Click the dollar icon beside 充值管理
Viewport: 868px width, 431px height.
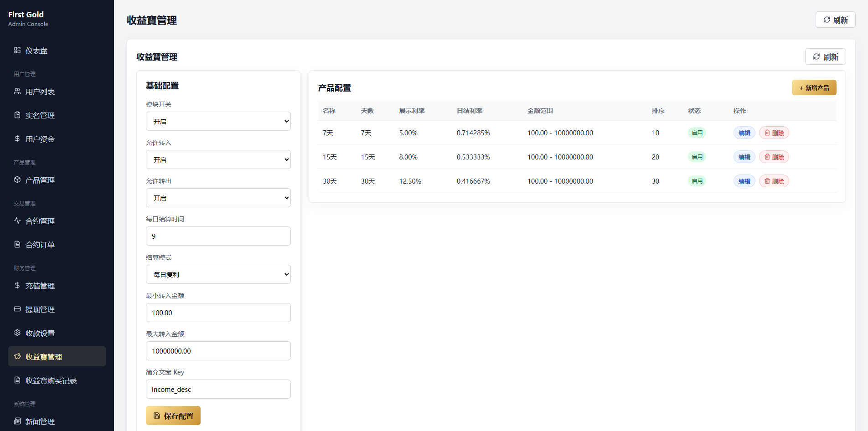pyautogui.click(x=17, y=285)
